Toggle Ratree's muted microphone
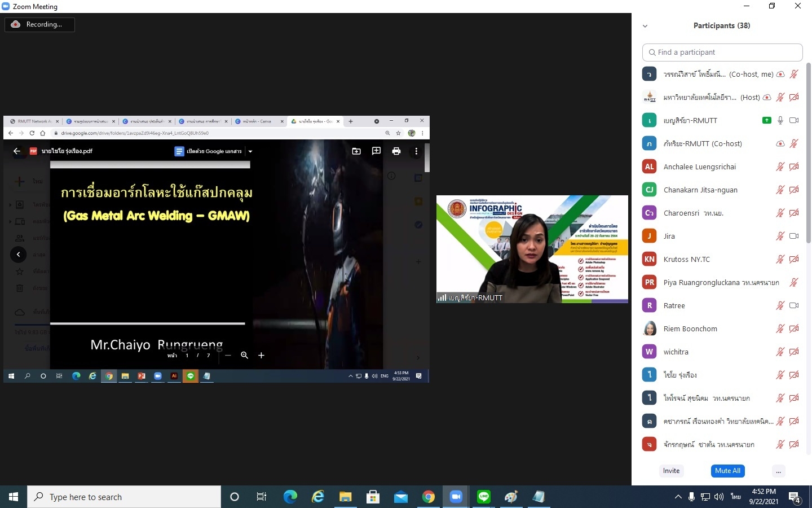 click(780, 305)
